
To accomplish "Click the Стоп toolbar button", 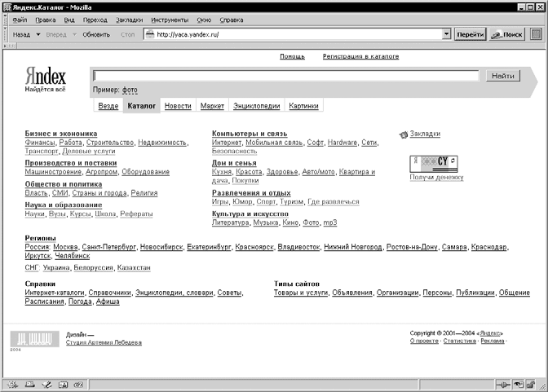I will pos(127,34).
